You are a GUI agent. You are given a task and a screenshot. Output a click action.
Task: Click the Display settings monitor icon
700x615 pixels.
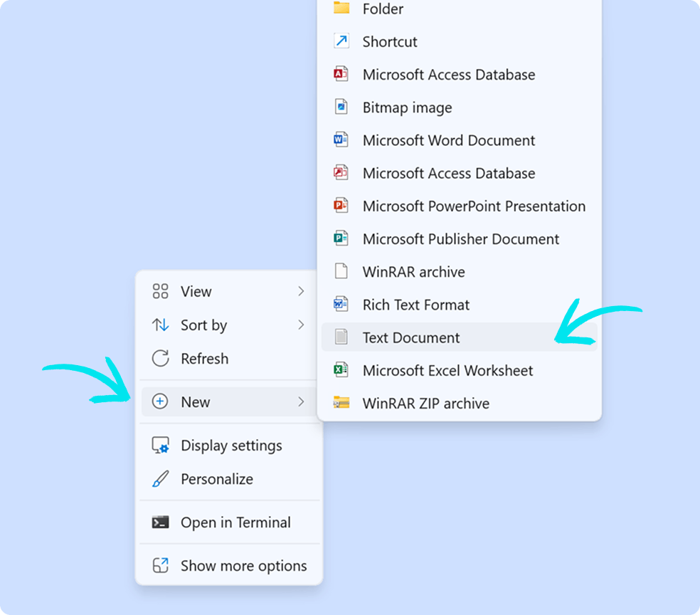pos(159,445)
